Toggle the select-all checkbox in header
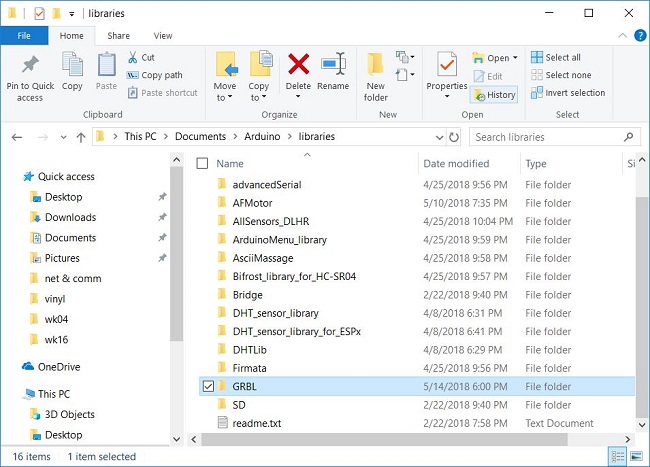This screenshot has width=650, height=467. point(202,163)
